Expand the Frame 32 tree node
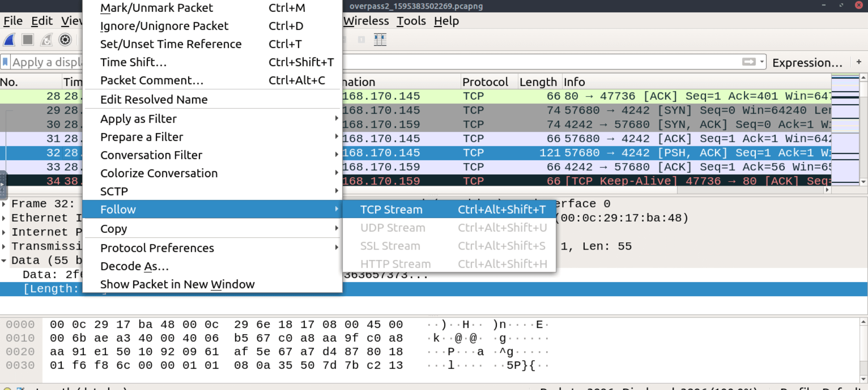 (x=4, y=204)
